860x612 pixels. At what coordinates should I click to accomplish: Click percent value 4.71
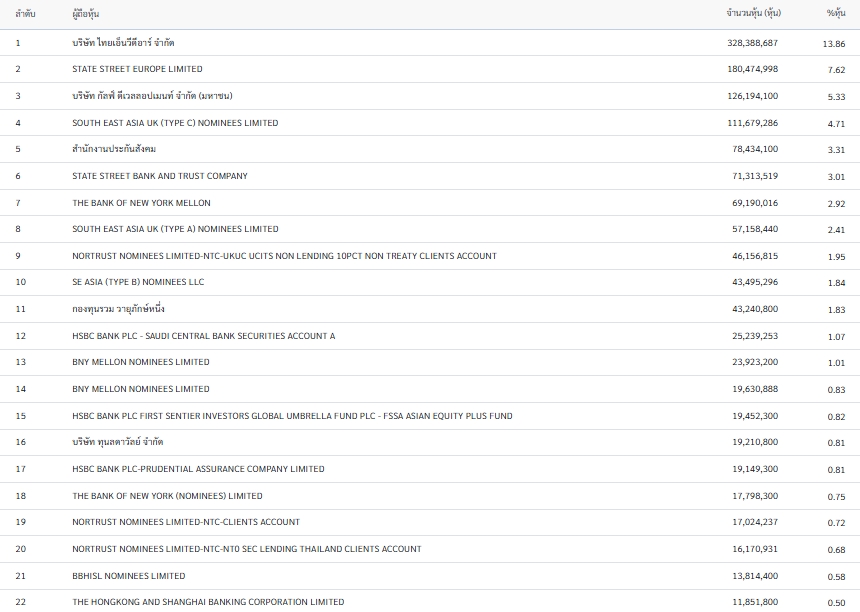click(x=836, y=124)
